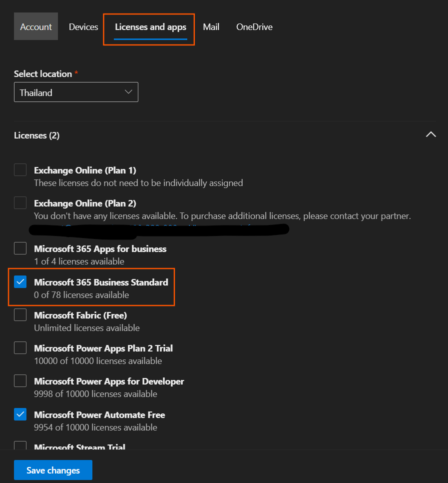Select the Licenses and apps tab
The image size is (448, 483).
tap(150, 27)
